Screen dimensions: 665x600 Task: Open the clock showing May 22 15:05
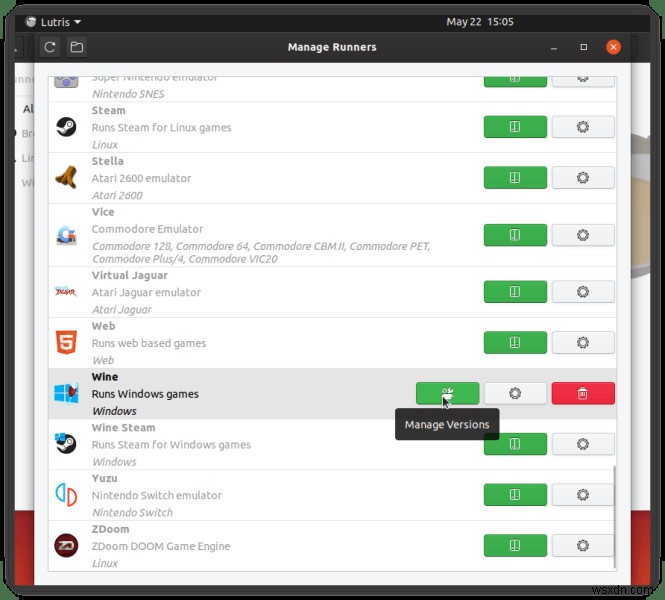click(480, 22)
